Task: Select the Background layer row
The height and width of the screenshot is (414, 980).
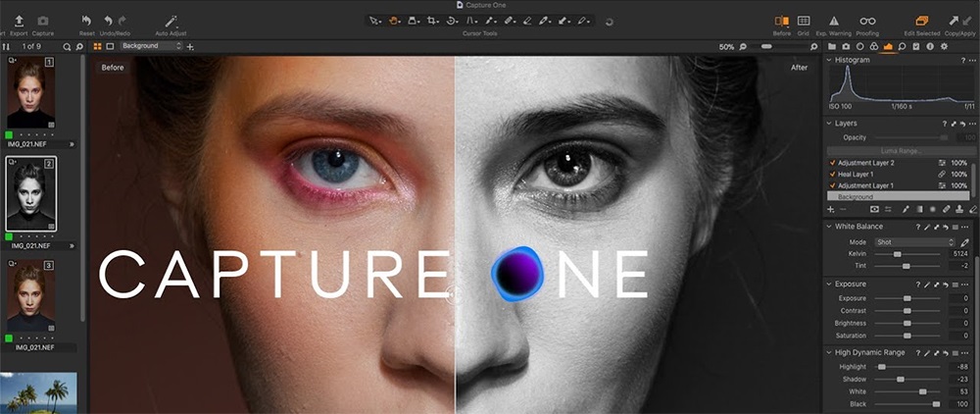Action: (898, 196)
